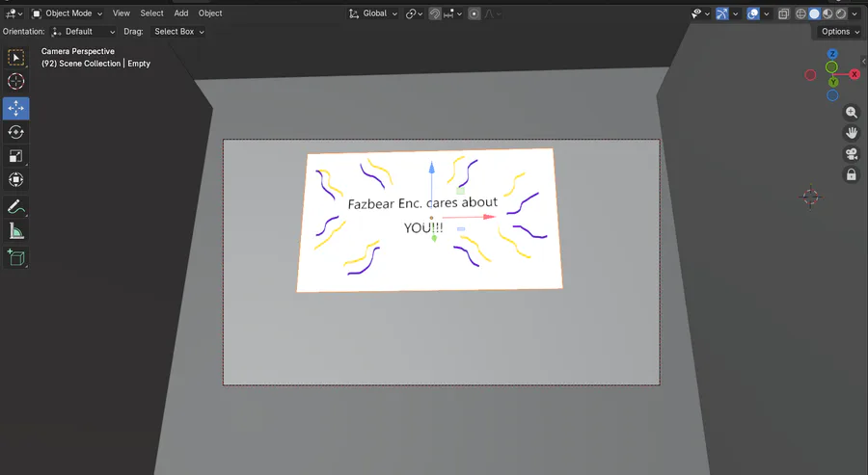
Task: Expand the viewport shading options arrow
Action: click(854, 13)
